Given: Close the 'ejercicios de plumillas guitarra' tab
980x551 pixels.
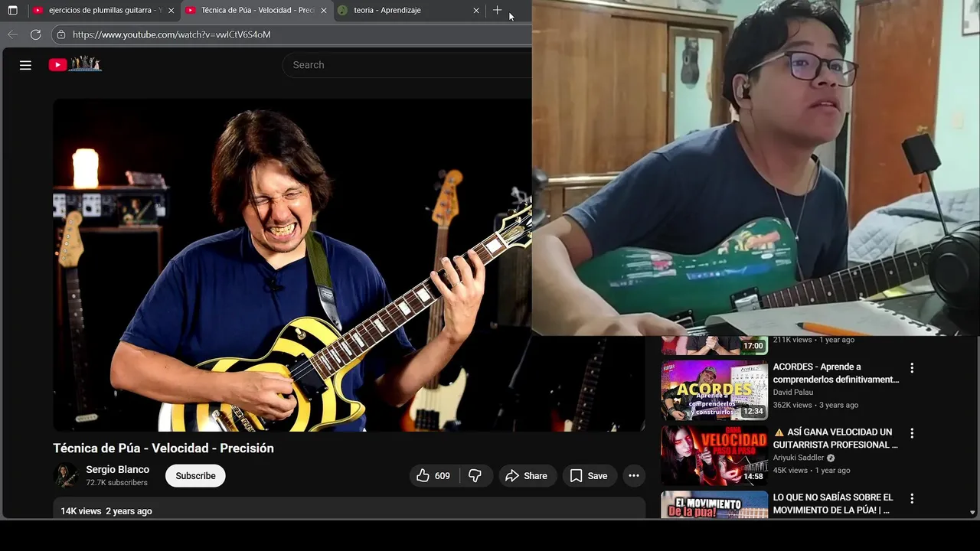Looking at the screenshot, I should coord(171,11).
